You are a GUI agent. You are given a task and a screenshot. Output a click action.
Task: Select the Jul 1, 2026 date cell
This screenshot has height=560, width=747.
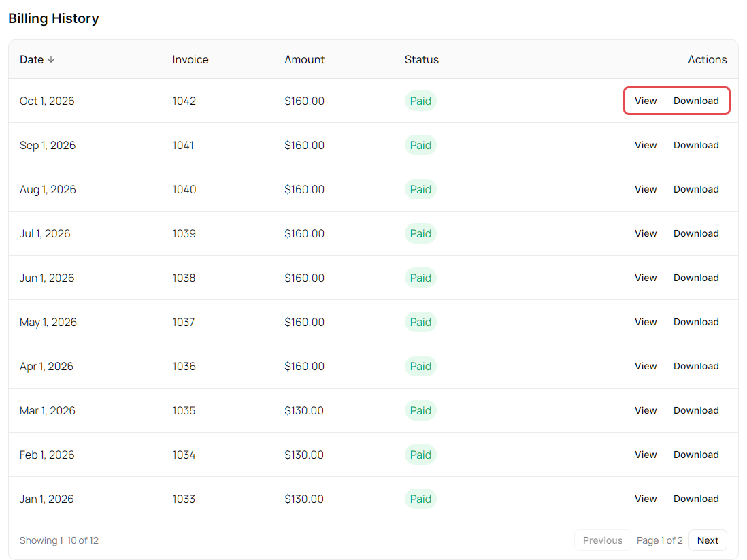coord(45,233)
